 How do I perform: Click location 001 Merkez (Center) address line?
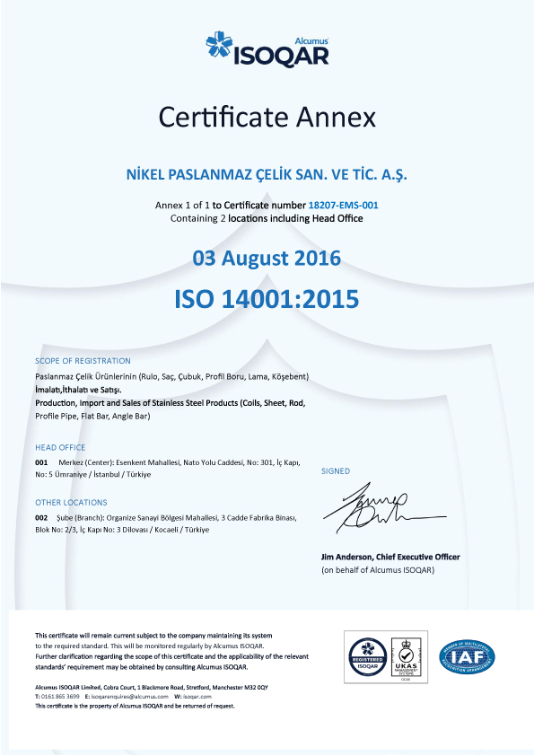pyautogui.click(x=168, y=468)
